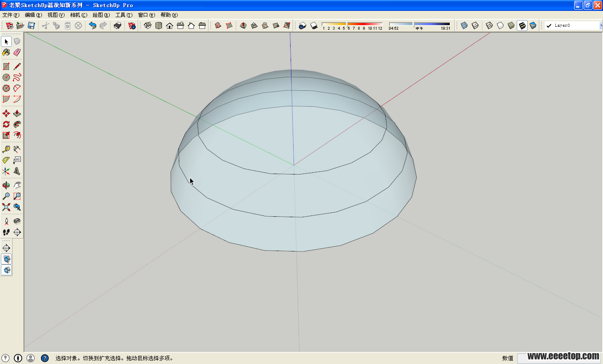Select the 3D Text tool
This screenshot has width=603, height=364.
coord(17,171)
